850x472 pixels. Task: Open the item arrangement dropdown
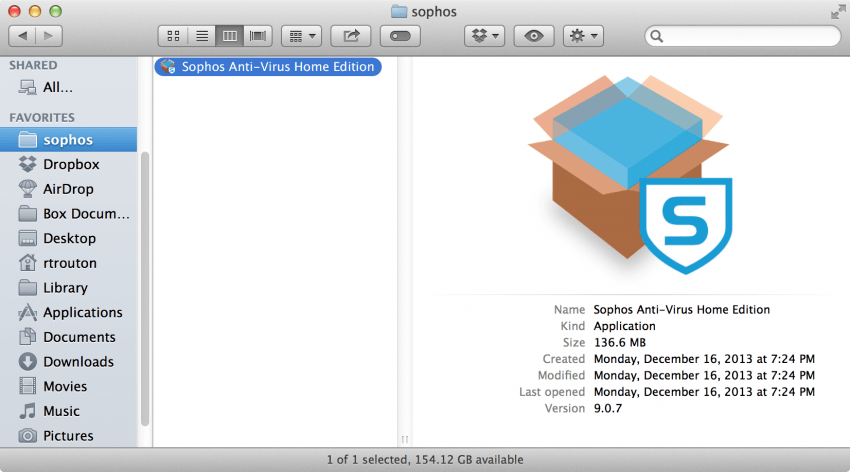[301, 36]
